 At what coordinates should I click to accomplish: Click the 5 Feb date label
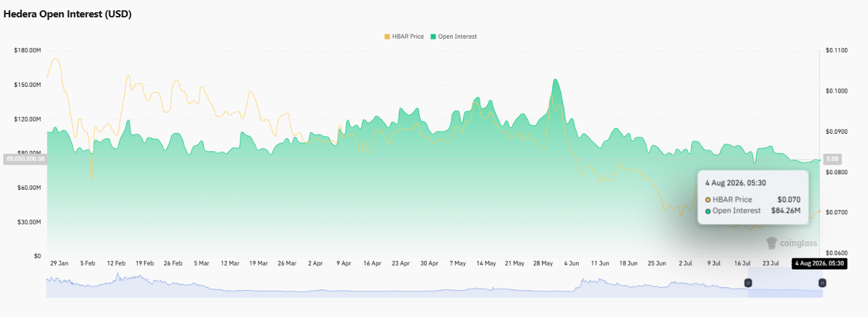tap(87, 264)
